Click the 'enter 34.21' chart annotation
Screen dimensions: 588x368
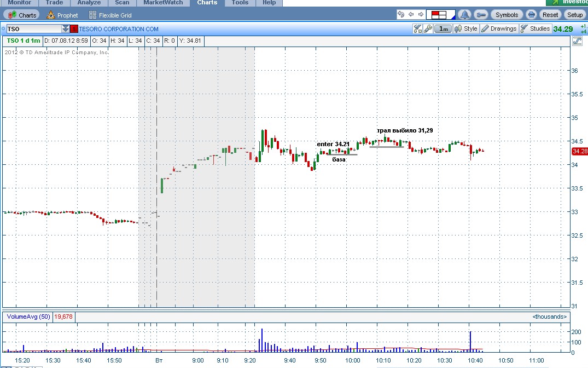tap(333, 144)
